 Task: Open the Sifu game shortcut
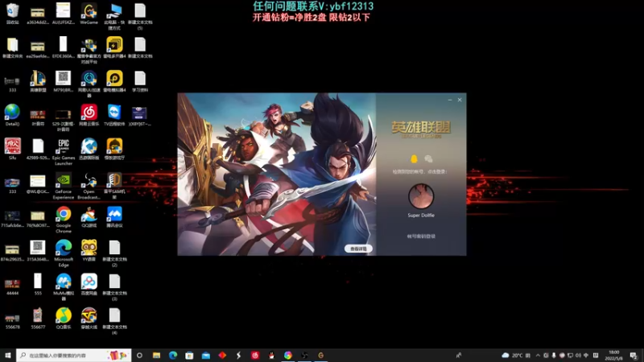tap(12, 149)
